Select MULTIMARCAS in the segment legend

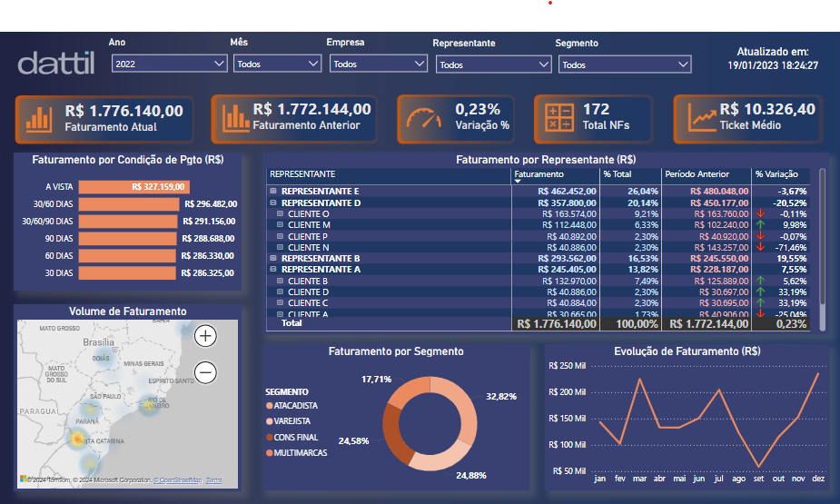click(297, 452)
